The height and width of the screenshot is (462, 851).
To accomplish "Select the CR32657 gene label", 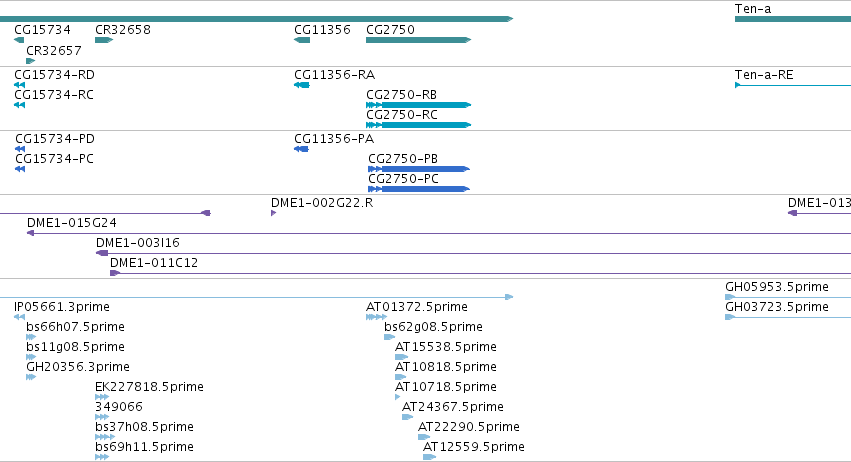I will tap(54, 50).
